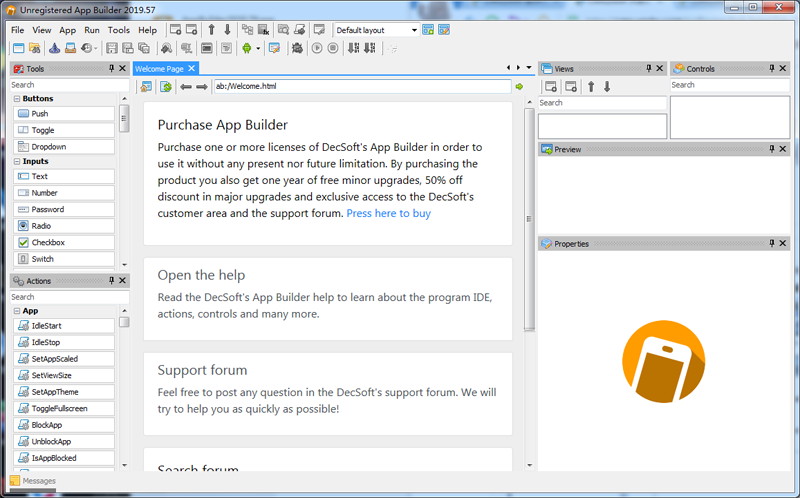800x498 pixels.
Task: Toggle the pin on the Preview panel
Action: click(771, 148)
